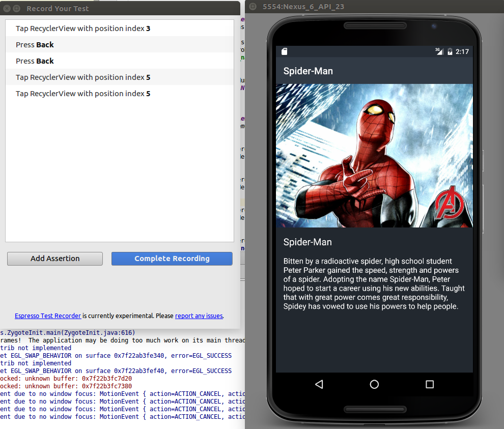Select the last recorded 'position index 5' step
This screenshot has height=429, width=504.
(120, 94)
